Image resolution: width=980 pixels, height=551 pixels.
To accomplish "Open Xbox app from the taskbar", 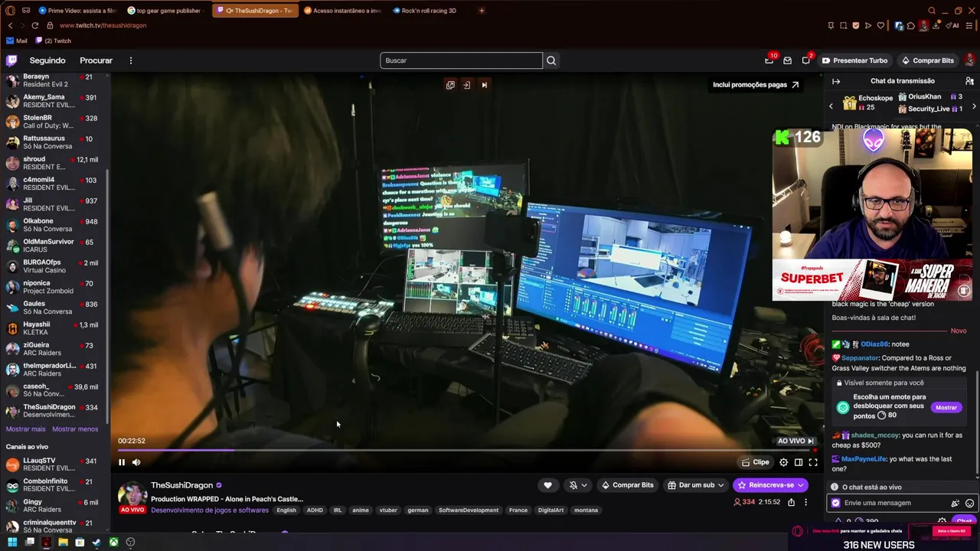I will click(x=113, y=543).
